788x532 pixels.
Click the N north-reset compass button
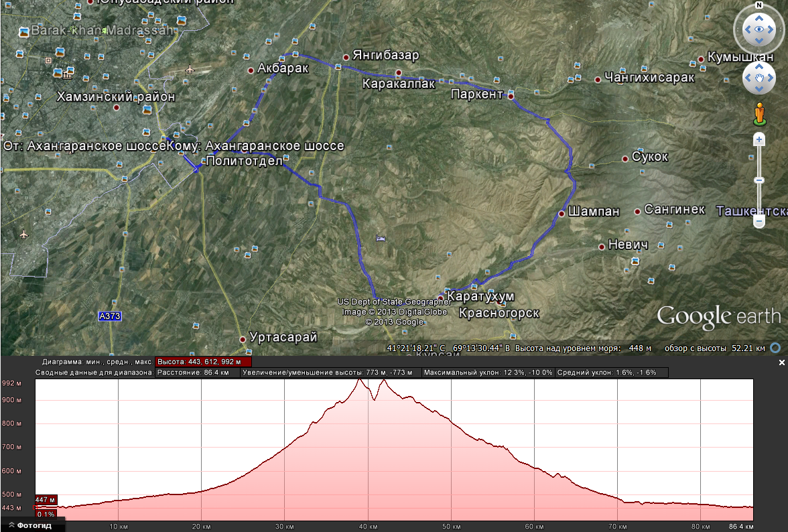759,5
